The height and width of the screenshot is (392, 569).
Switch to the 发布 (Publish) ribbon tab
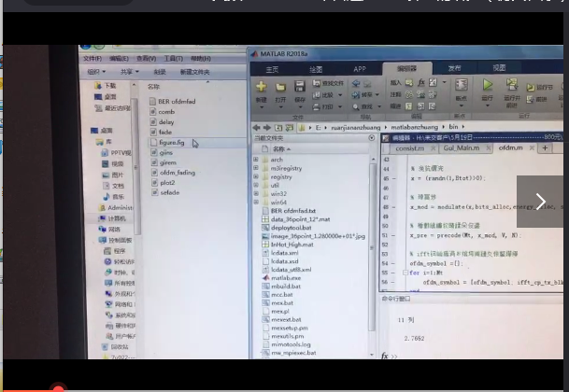(454, 68)
